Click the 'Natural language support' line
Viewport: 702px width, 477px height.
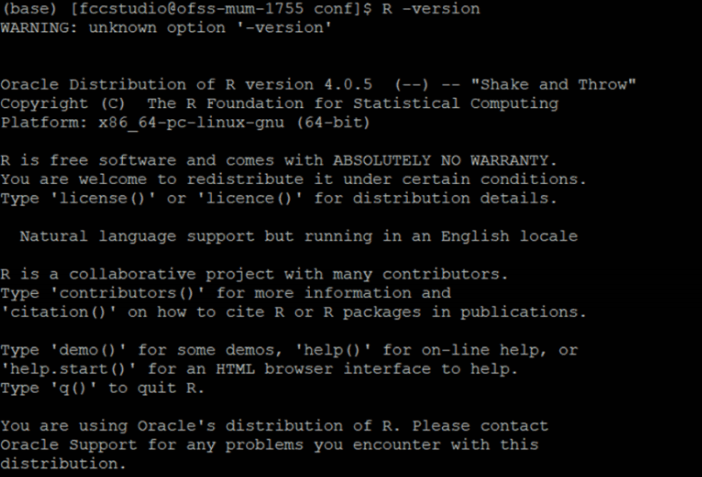pos(299,236)
